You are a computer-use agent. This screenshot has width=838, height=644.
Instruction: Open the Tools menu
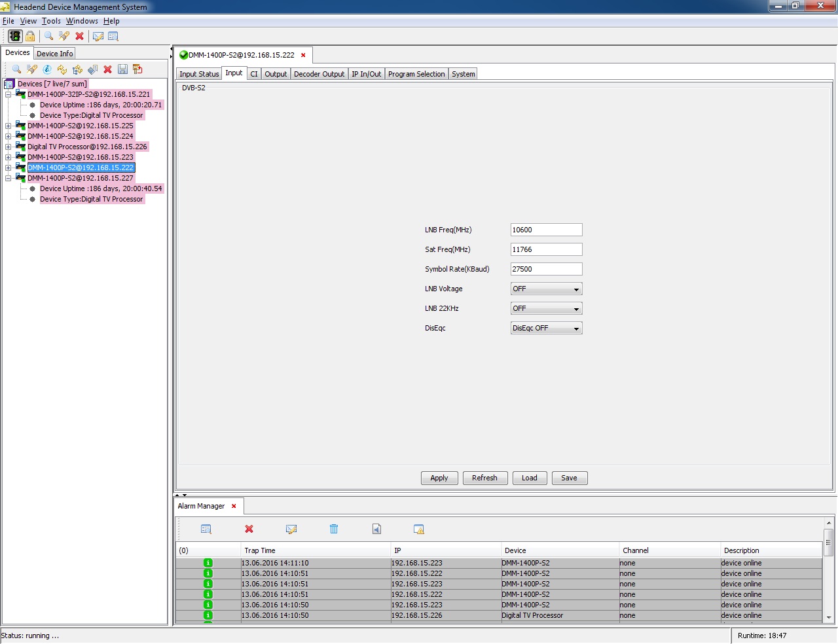click(x=51, y=21)
